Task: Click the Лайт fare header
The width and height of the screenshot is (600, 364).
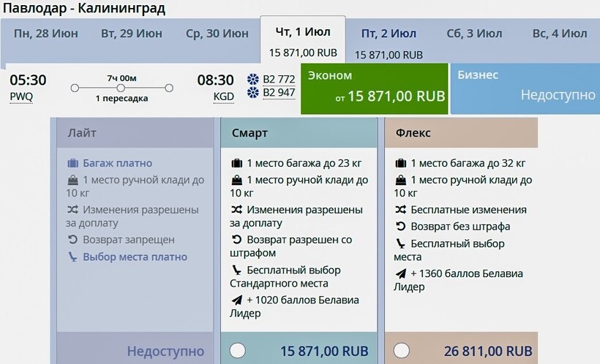Action: (x=135, y=133)
